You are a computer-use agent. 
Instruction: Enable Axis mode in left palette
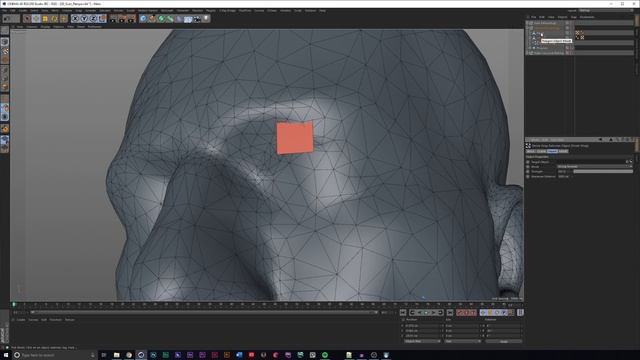click(5, 99)
